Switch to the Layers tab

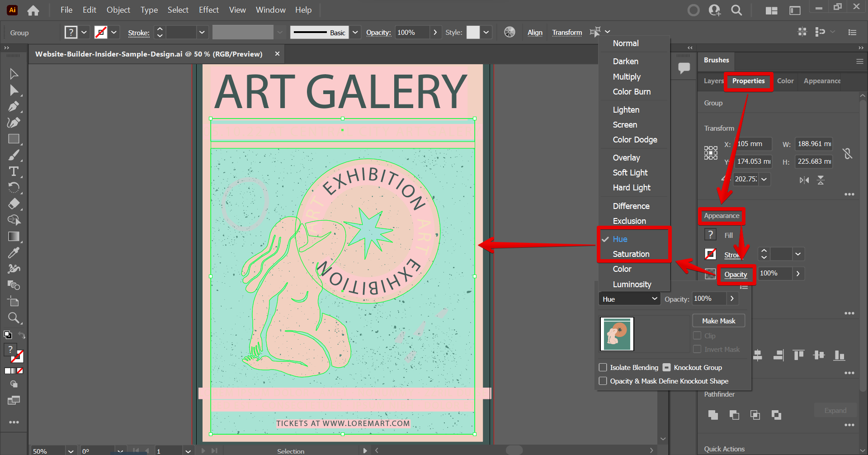click(713, 81)
